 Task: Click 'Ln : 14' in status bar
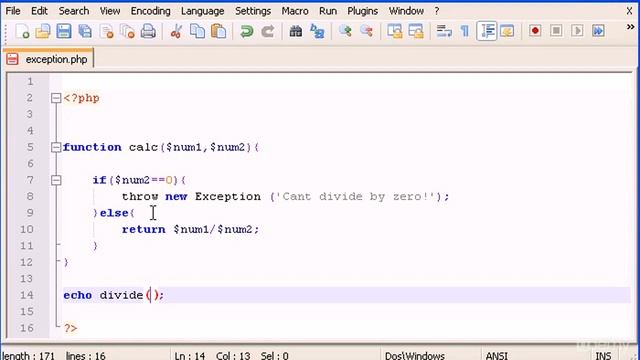pos(190,356)
